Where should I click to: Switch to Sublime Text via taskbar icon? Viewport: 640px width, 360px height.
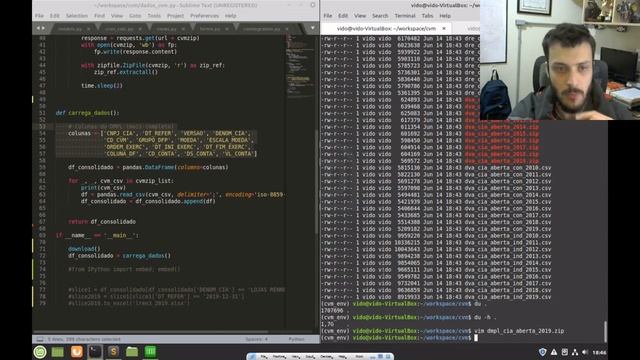(113, 352)
